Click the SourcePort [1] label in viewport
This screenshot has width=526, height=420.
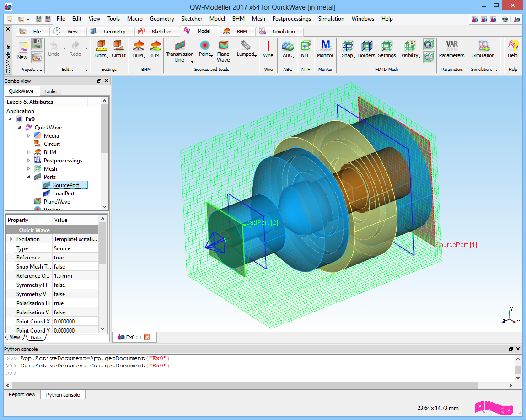[456, 245]
